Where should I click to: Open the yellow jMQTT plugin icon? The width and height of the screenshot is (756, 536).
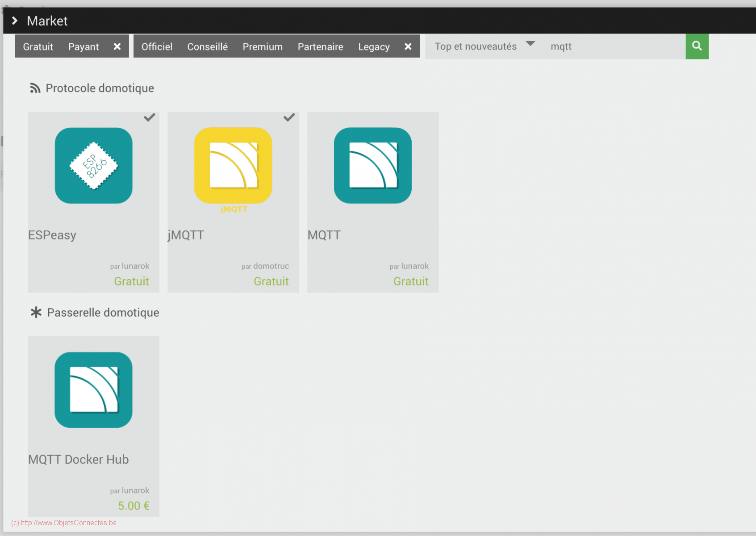[233, 166]
